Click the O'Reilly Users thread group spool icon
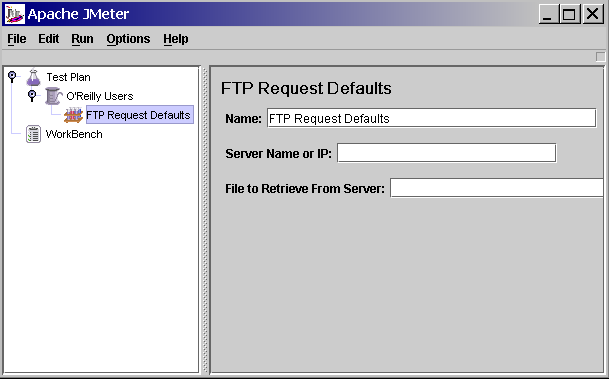This screenshot has height=379, width=609. point(54,96)
